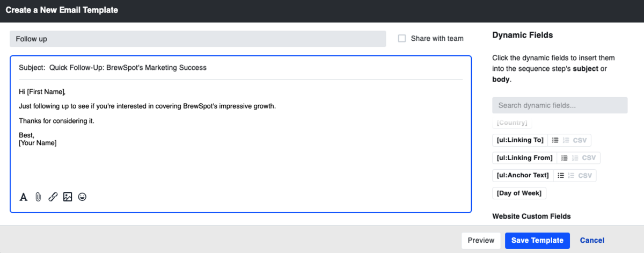Choose CSV format for Linking To
The height and width of the screenshot is (253, 644).
580,140
